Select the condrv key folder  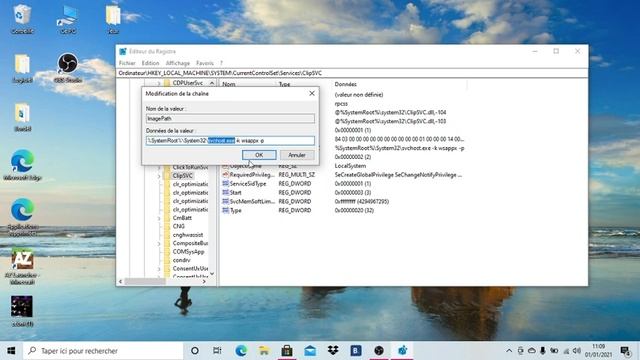(181, 260)
